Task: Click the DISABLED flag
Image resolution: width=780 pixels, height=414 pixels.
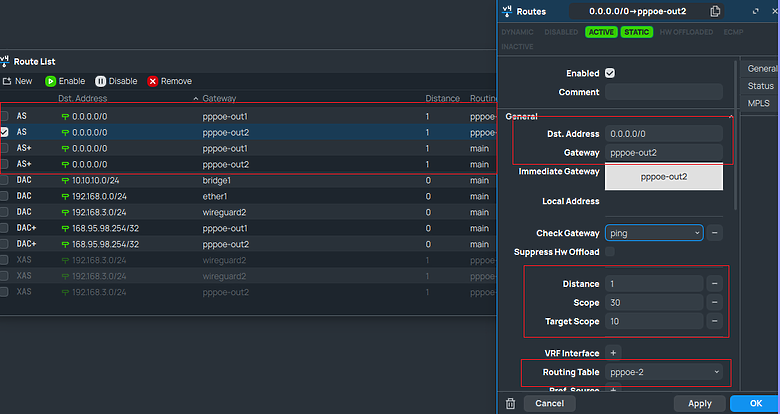Action: pyautogui.click(x=561, y=32)
